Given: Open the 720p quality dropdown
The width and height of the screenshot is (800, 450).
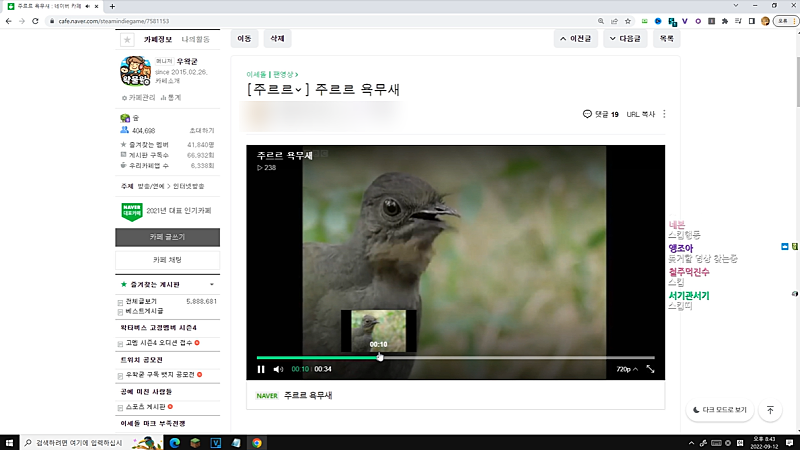Looking at the screenshot, I should [625, 369].
